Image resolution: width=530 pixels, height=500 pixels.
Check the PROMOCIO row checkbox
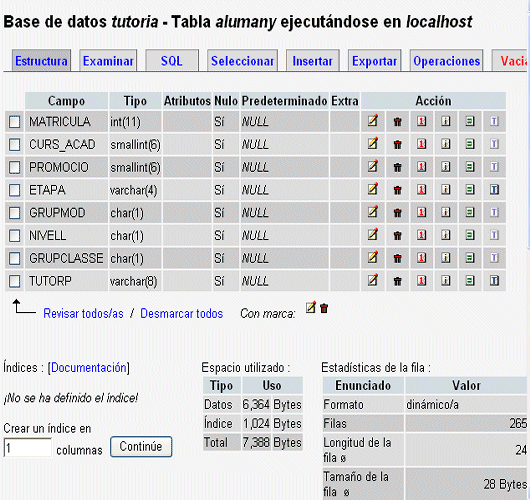point(15,167)
